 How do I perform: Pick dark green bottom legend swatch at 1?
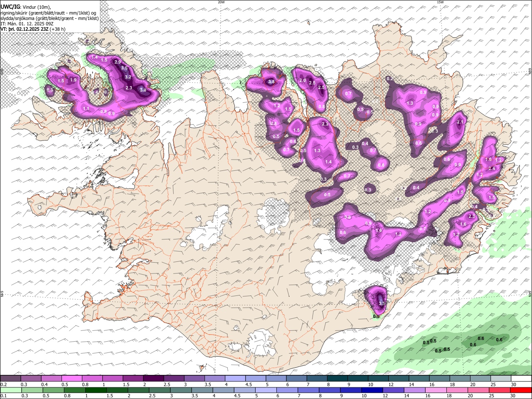click(x=96, y=390)
